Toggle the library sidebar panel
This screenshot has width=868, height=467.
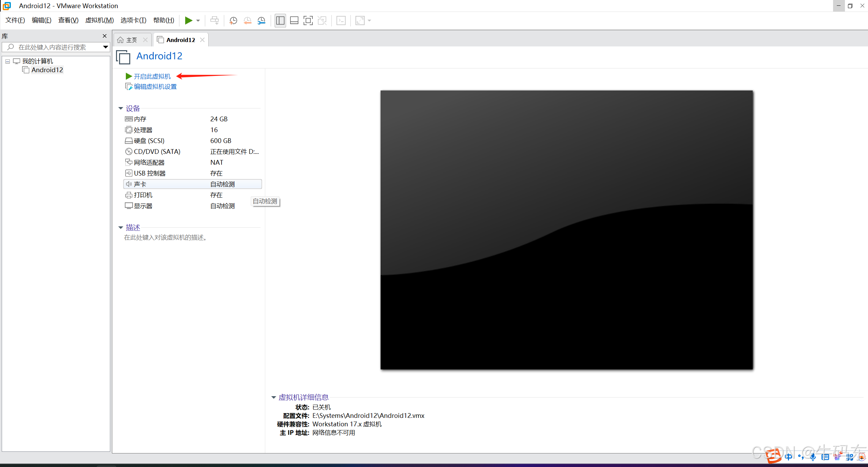(x=280, y=21)
